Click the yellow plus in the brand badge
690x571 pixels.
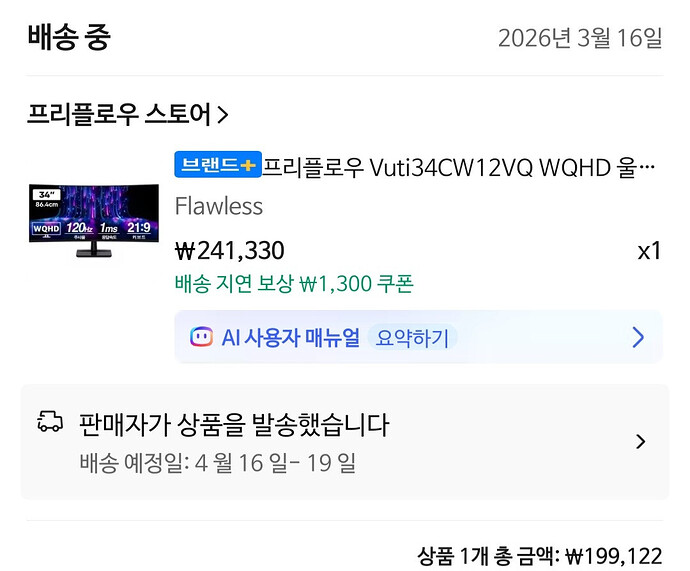coord(248,165)
